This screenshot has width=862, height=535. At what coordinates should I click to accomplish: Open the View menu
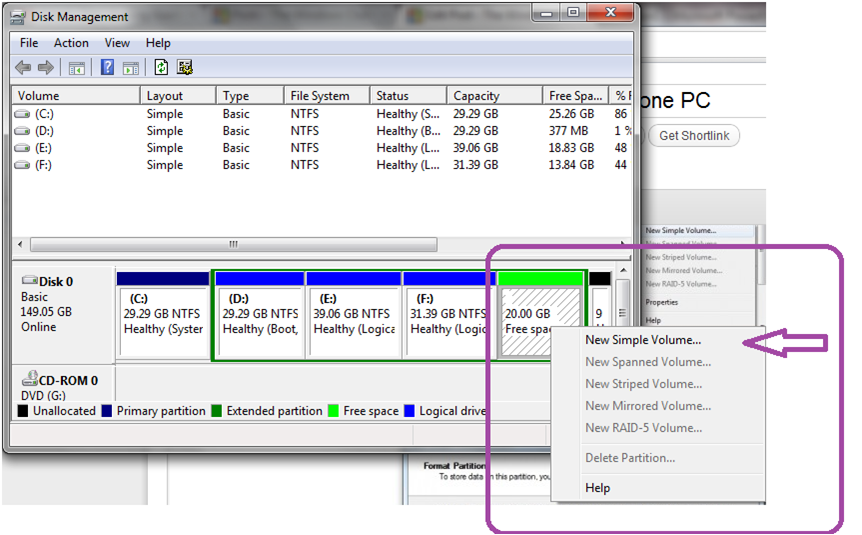click(117, 43)
